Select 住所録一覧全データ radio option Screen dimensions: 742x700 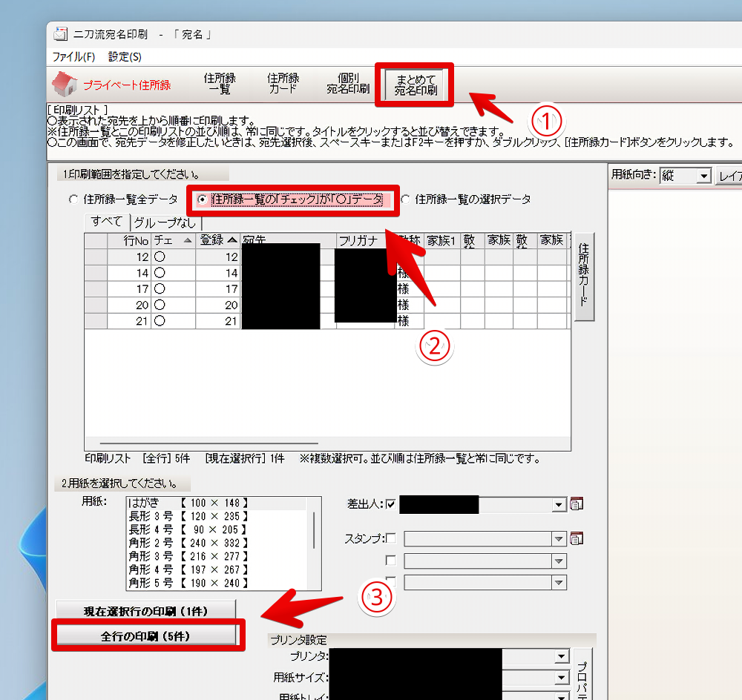tap(73, 199)
